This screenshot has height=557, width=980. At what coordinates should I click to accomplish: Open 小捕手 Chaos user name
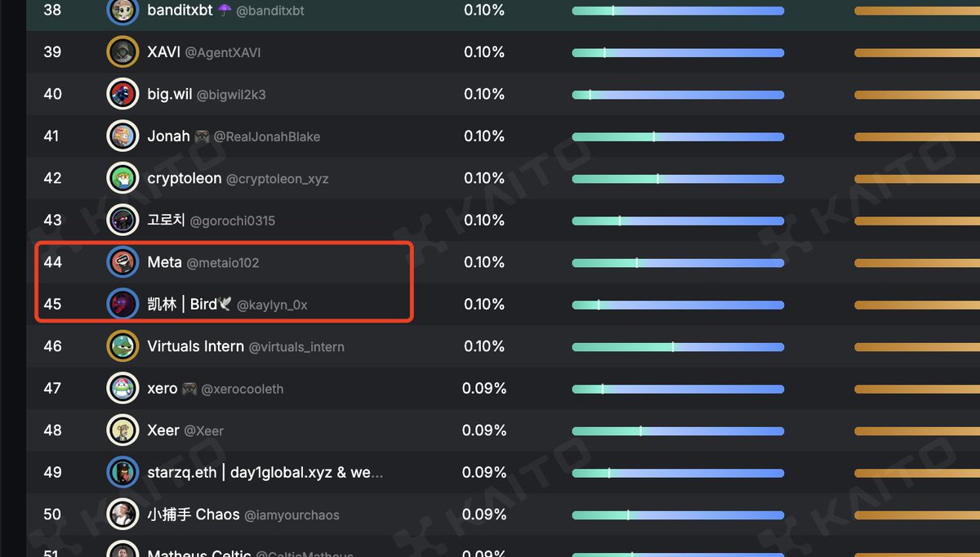coord(194,515)
